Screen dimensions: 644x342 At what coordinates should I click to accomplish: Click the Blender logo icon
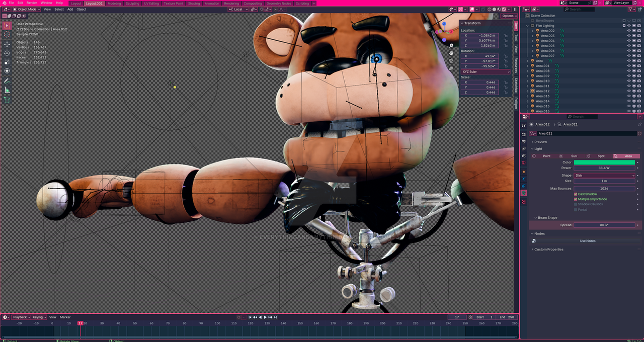click(4, 3)
